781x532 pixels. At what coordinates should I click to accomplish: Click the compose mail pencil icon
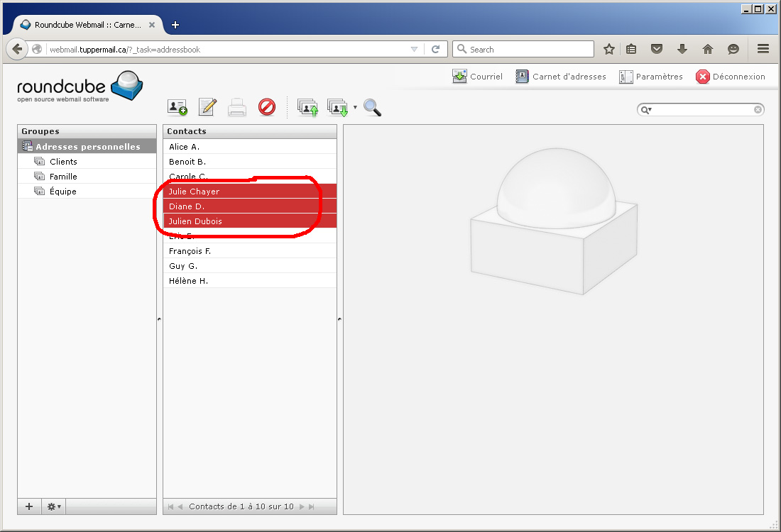coord(207,107)
